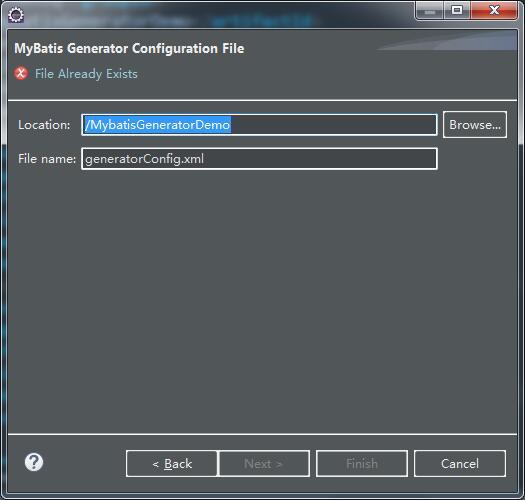Focus the Location text field
Screen dimensions: 525x500
click(x=259, y=125)
